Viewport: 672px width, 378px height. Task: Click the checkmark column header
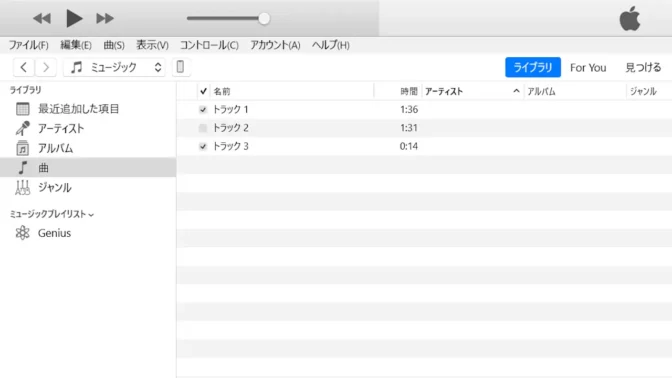tap(204, 91)
